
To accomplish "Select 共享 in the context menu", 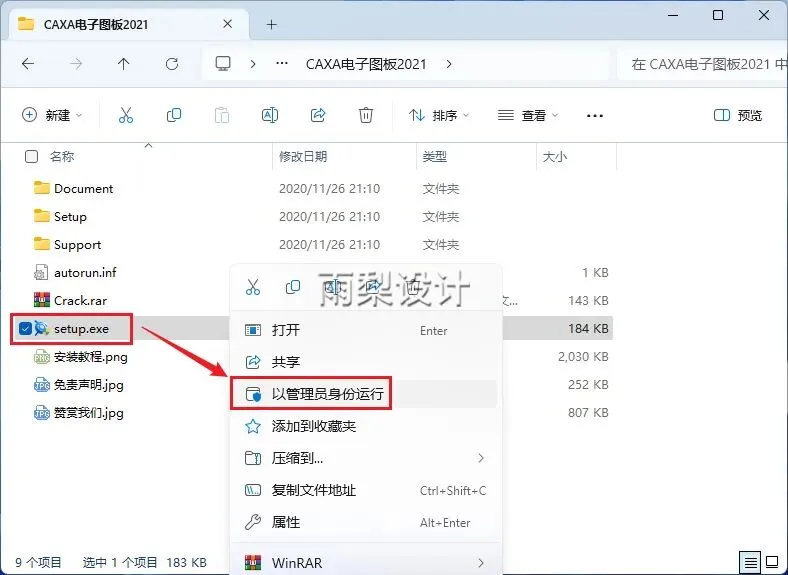I will pos(366,362).
